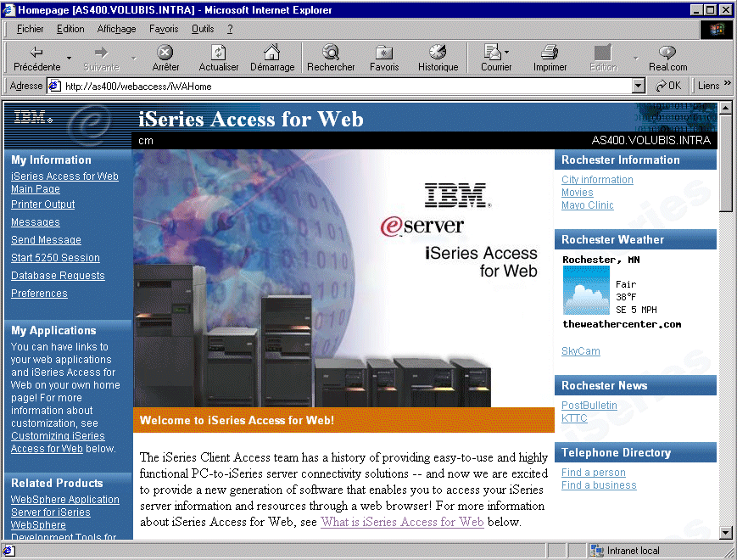737x560 pixels.
Task: Open the Mayo Clinic link
Action: click(588, 205)
